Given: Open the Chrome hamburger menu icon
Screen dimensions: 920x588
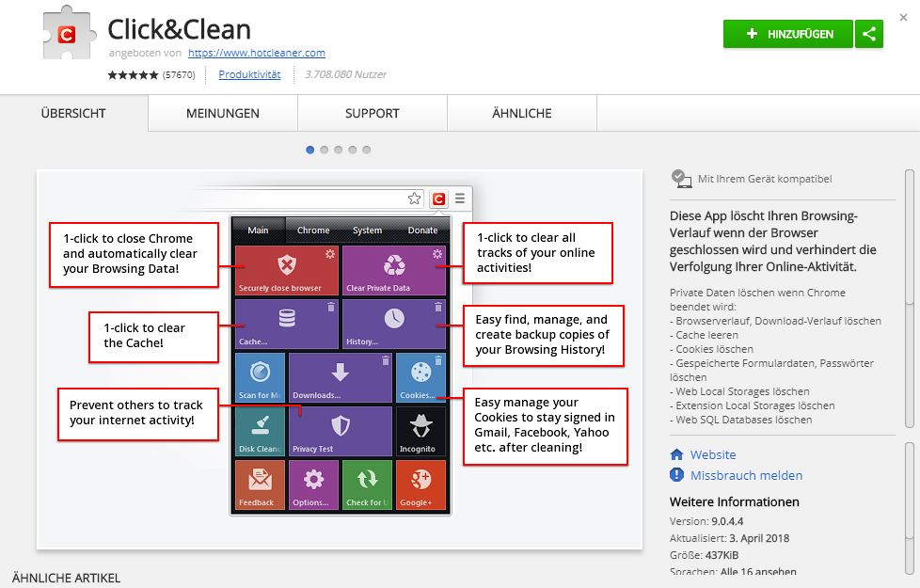Looking at the screenshot, I should (460, 199).
